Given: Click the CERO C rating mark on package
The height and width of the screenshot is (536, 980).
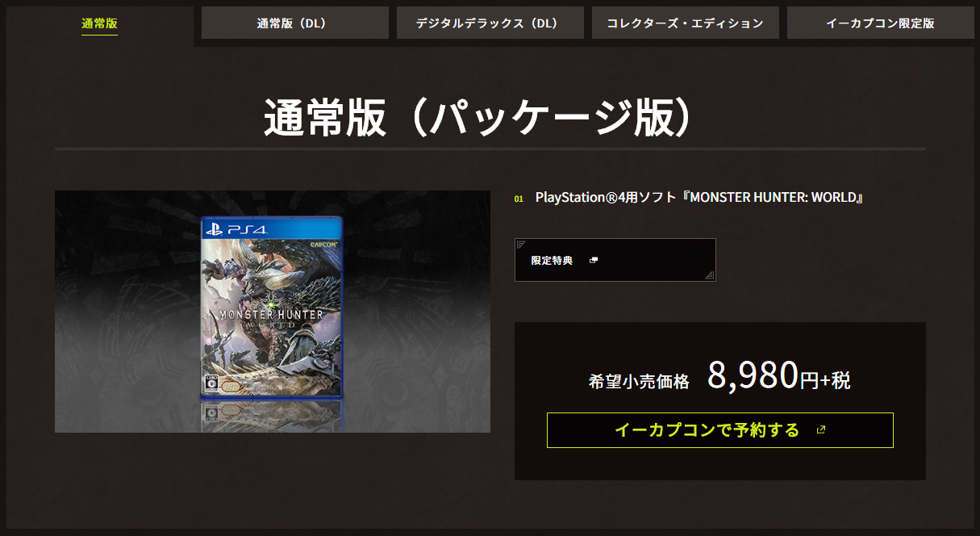Looking at the screenshot, I should [x=211, y=383].
